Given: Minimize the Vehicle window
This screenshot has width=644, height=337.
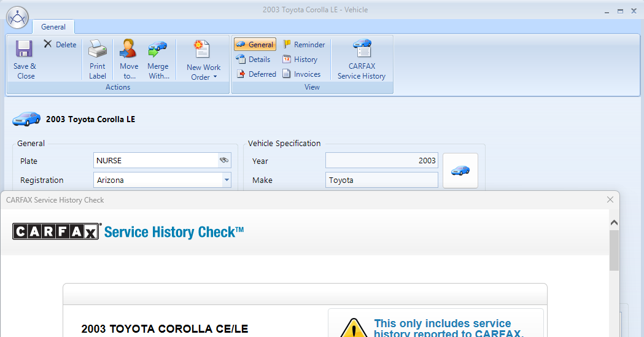Looking at the screenshot, I should tap(607, 12).
